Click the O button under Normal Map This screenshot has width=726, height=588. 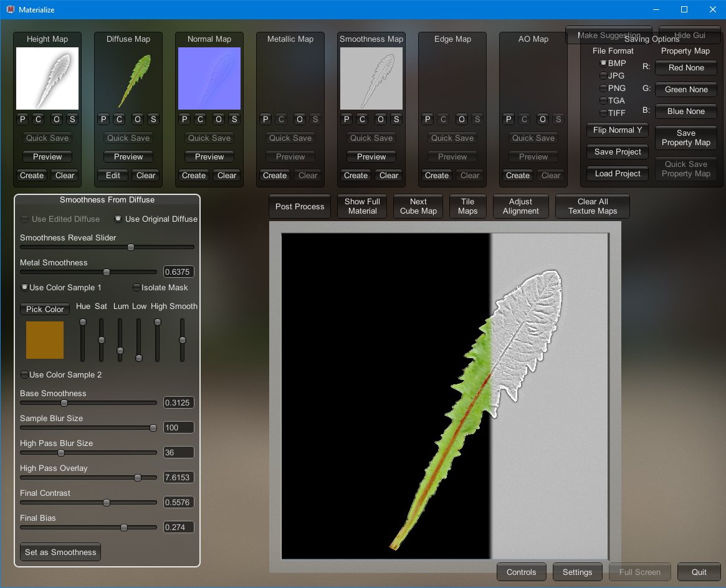[219, 120]
